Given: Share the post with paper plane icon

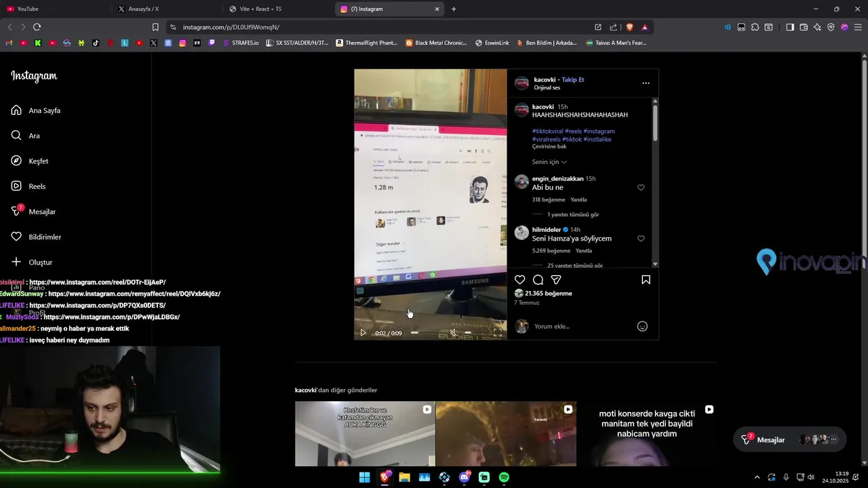Looking at the screenshot, I should click(x=556, y=280).
